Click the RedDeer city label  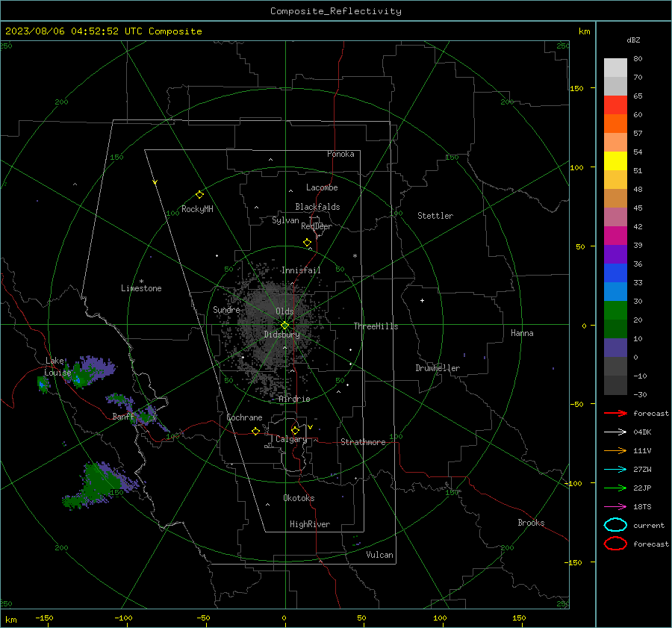point(317,226)
